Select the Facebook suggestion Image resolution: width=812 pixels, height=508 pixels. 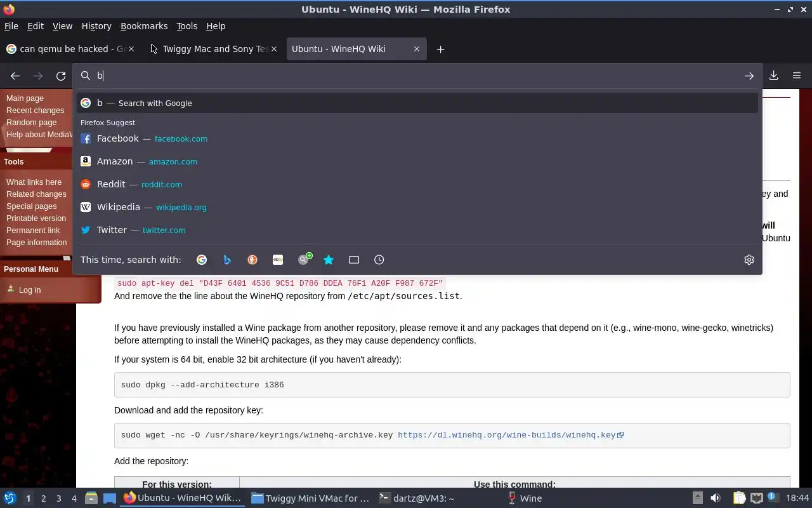[x=417, y=138]
